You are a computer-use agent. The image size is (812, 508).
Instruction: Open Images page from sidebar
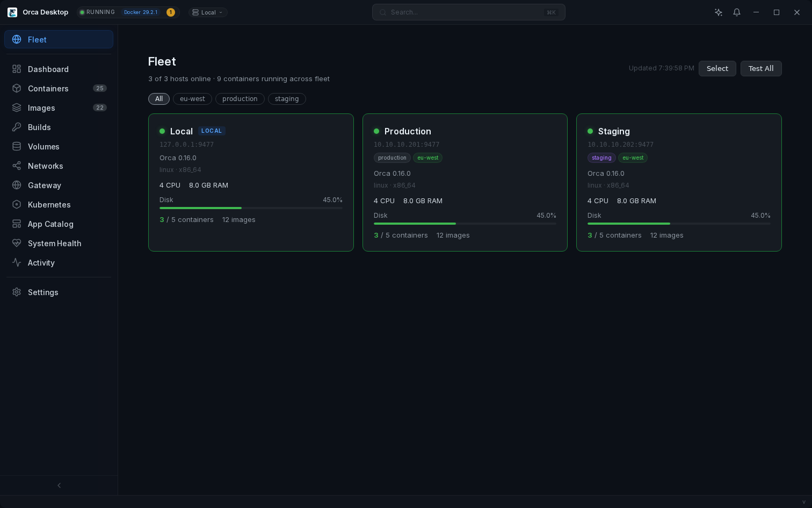pyautogui.click(x=59, y=108)
